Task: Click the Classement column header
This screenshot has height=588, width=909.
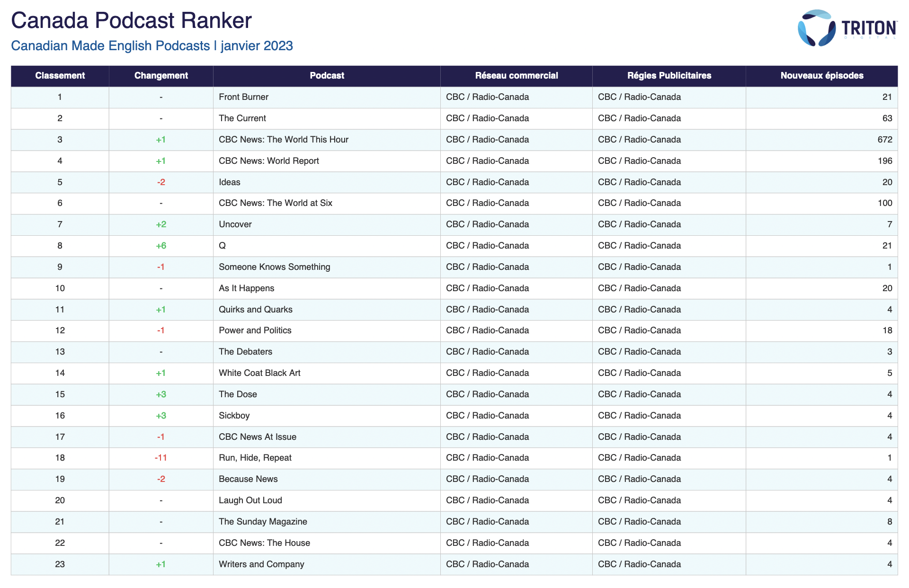Action: [60, 76]
